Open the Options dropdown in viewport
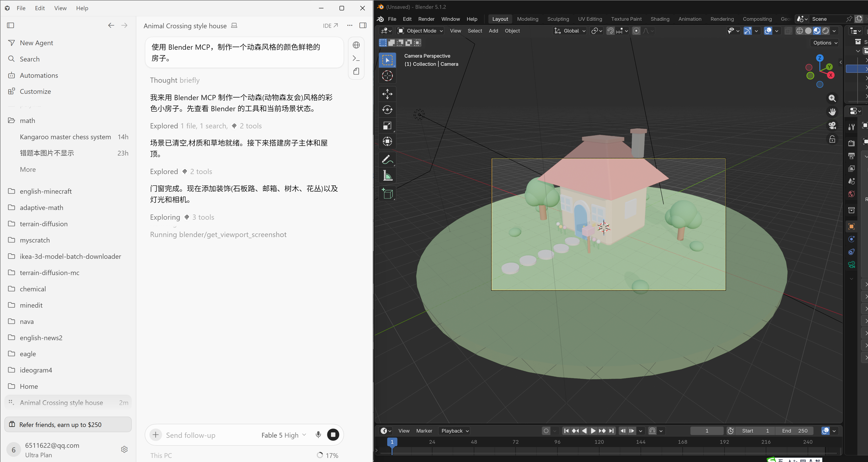The height and width of the screenshot is (462, 868). click(825, 43)
